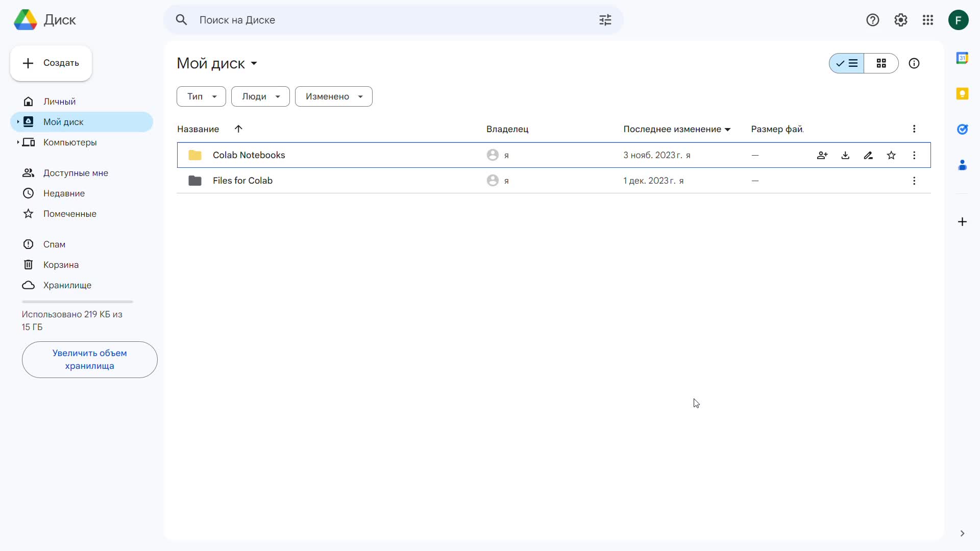Show side panel chevron at bottom right
980x551 pixels.
(x=962, y=534)
